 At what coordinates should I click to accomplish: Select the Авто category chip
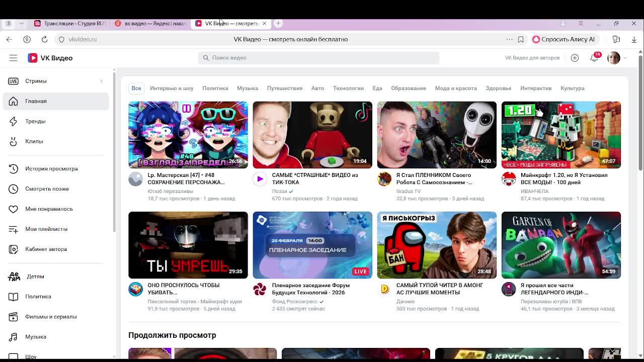tap(317, 88)
